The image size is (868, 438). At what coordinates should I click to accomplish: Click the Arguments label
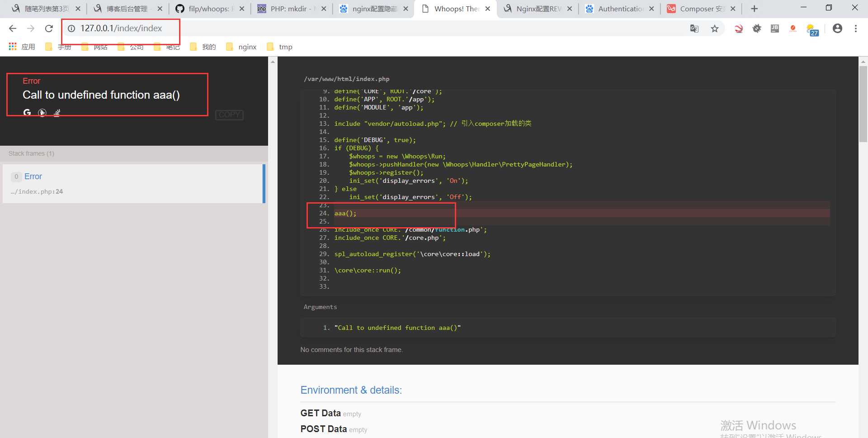coord(320,307)
